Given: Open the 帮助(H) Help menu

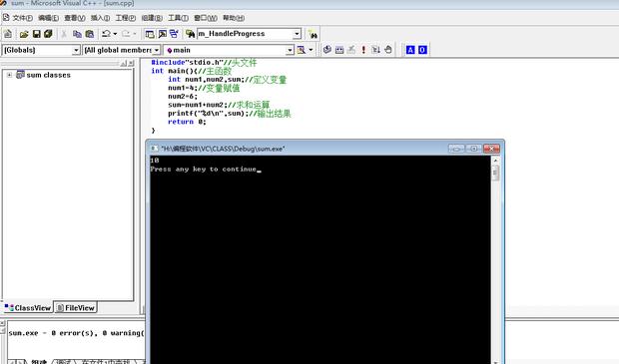Looking at the screenshot, I should tap(234, 18).
